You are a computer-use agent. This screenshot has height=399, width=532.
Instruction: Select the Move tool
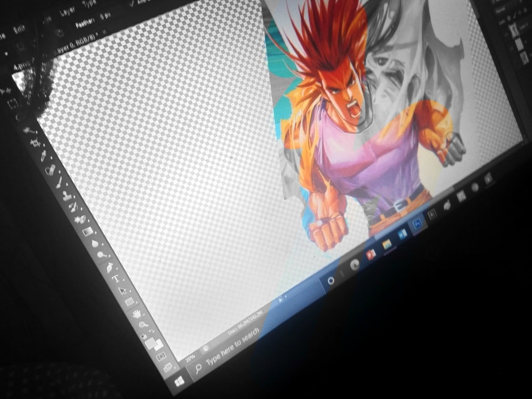6,91
